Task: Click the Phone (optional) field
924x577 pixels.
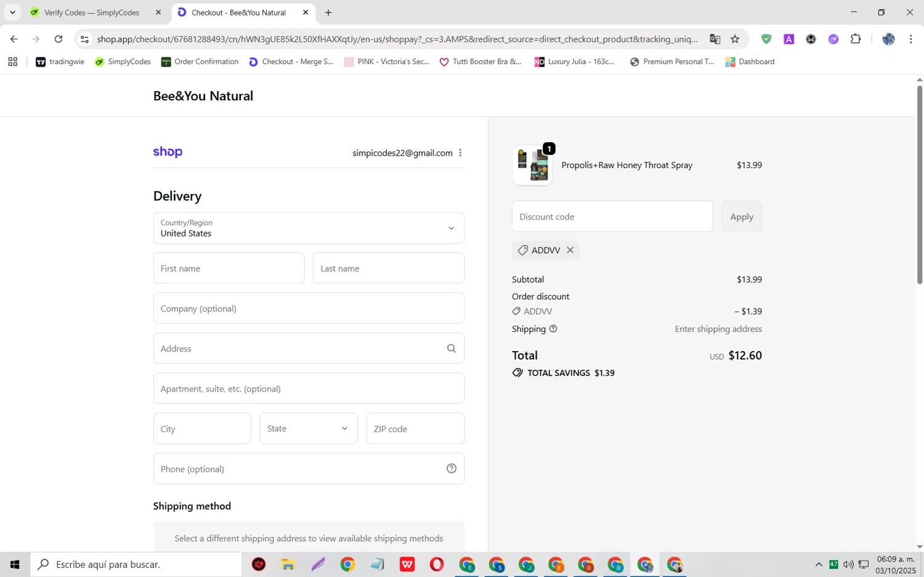Action: coord(309,469)
